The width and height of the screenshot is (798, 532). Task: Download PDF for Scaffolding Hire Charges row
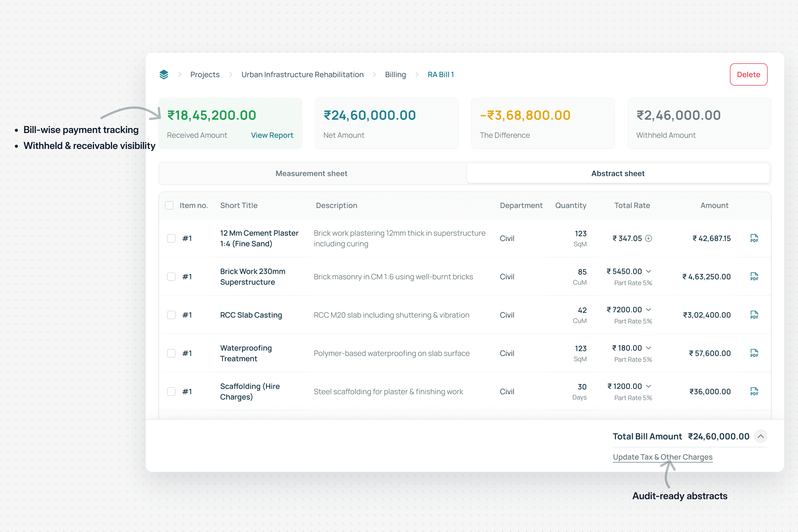[754, 392]
